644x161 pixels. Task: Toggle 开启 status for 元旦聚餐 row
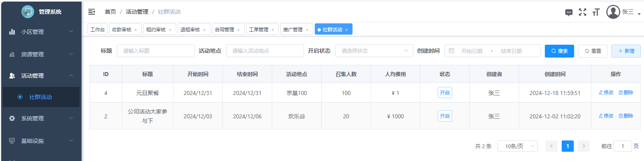444,93
